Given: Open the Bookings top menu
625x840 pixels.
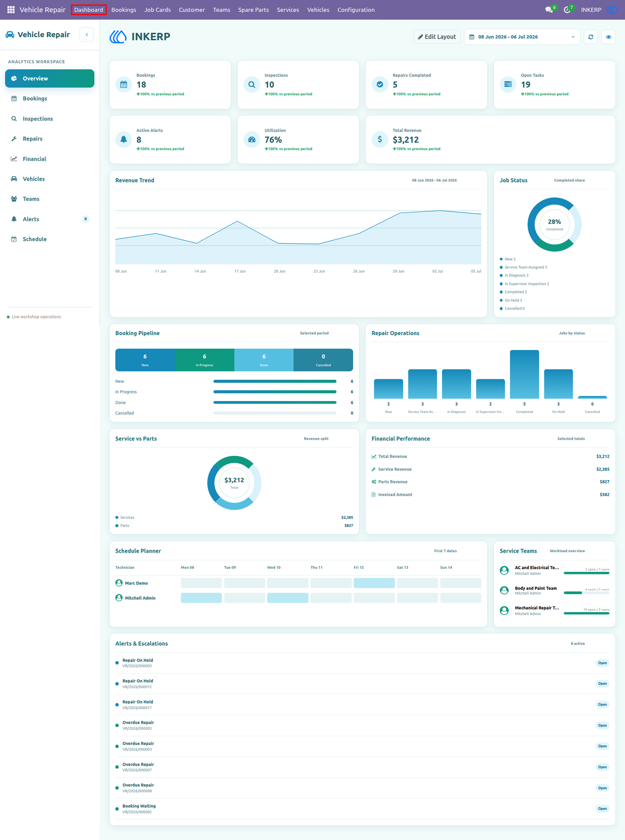Looking at the screenshot, I should point(124,10).
